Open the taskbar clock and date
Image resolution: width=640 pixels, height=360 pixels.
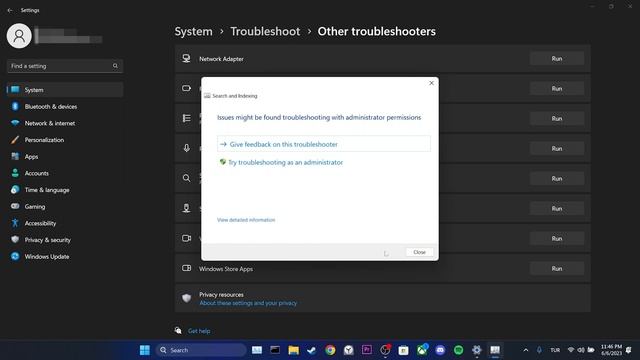(611, 350)
